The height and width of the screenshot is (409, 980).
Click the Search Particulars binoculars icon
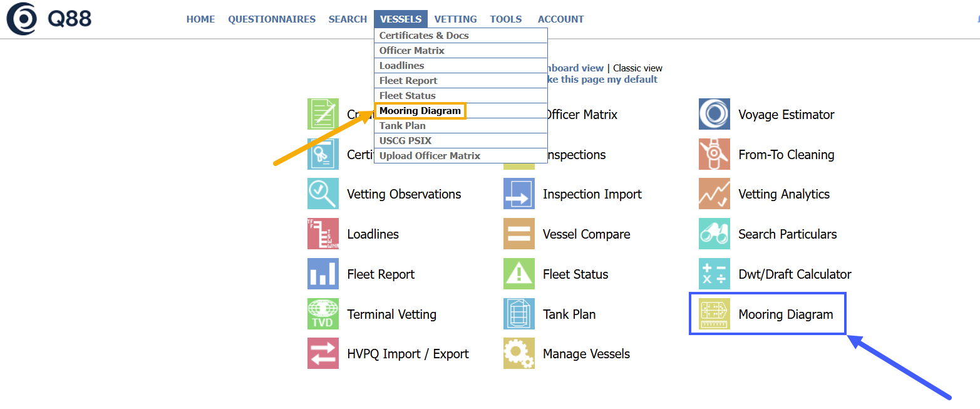tap(714, 234)
